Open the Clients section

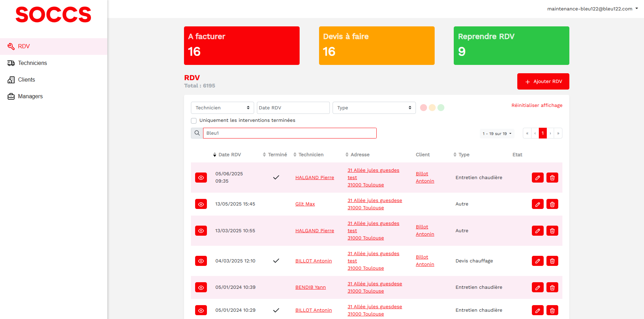pyautogui.click(x=26, y=80)
